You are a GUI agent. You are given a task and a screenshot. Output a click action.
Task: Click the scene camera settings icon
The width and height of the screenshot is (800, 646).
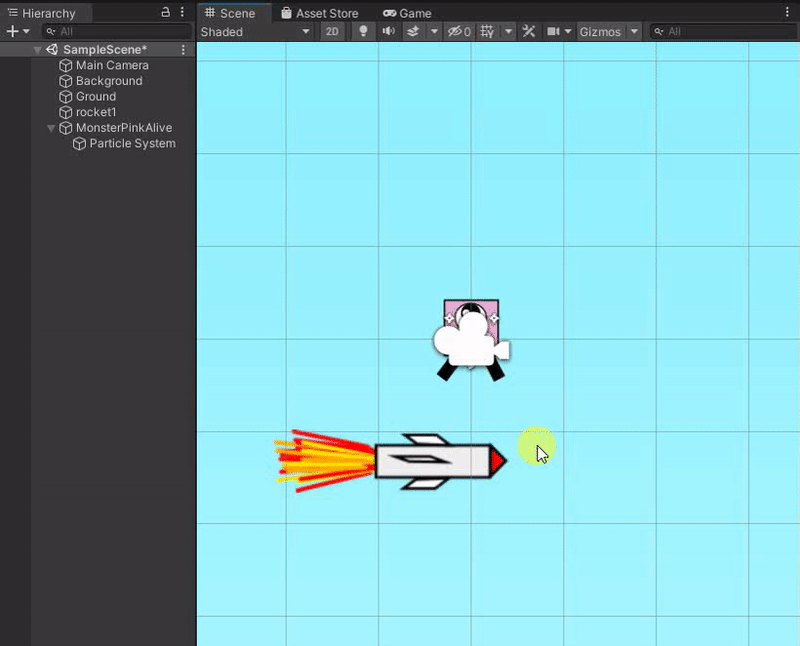click(x=553, y=32)
